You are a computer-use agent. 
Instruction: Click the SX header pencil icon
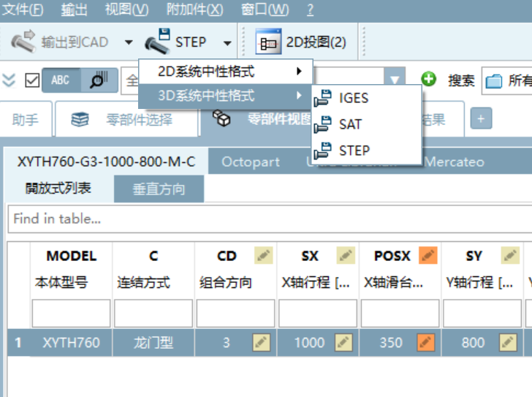pyautogui.click(x=346, y=255)
